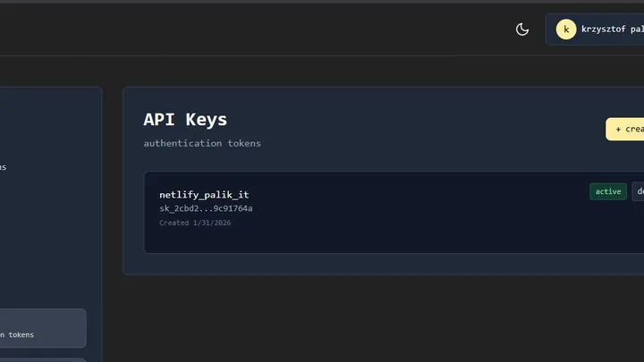Open the krzysztof user account menu

click(x=613, y=29)
